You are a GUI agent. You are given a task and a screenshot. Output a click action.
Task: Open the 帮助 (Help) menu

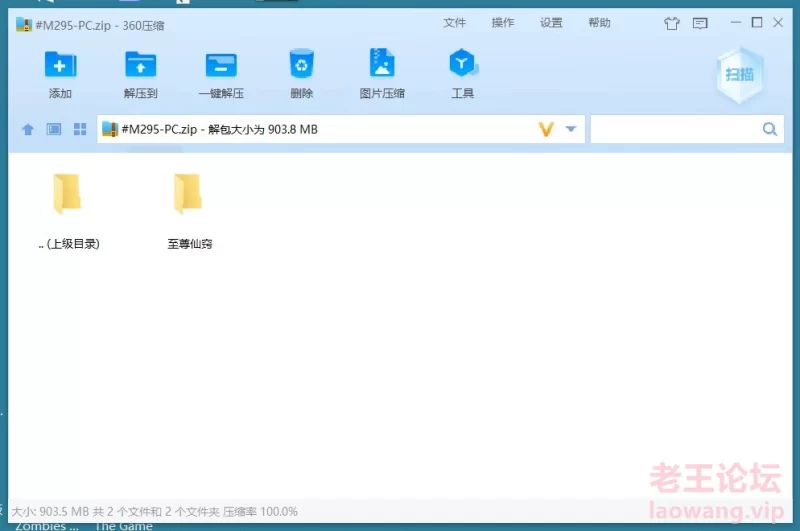[x=599, y=23]
